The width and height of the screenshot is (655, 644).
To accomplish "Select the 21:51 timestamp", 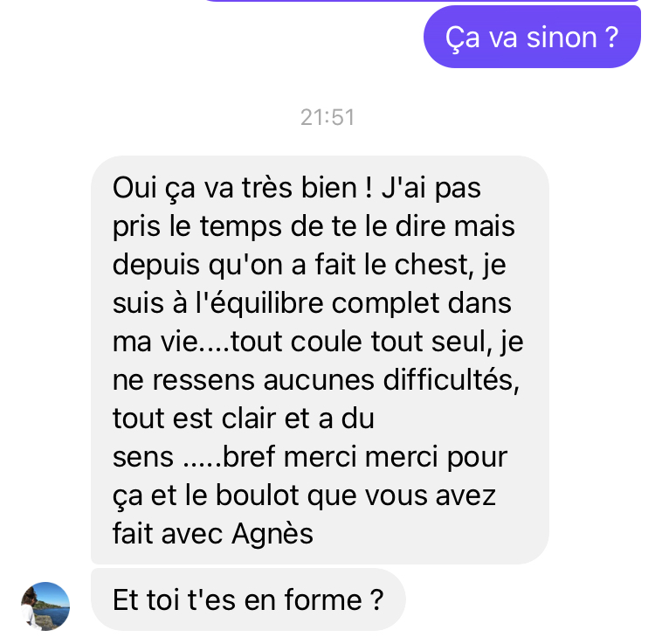I will pyautogui.click(x=327, y=117).
